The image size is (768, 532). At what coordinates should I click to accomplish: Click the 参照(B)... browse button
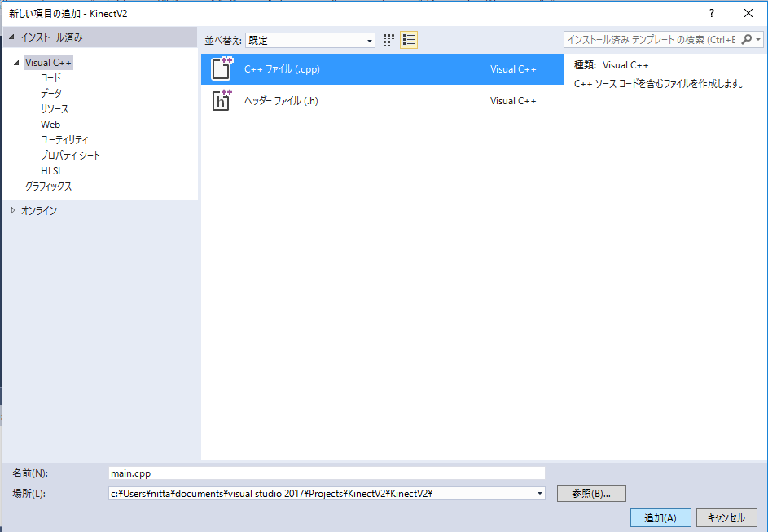click(591, 493)
